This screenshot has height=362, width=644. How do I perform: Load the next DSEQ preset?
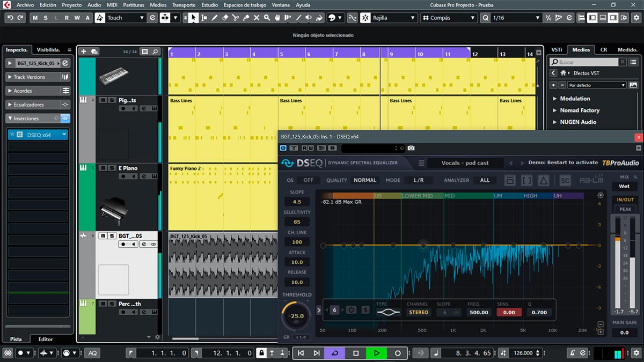click(x=522, y=163)
